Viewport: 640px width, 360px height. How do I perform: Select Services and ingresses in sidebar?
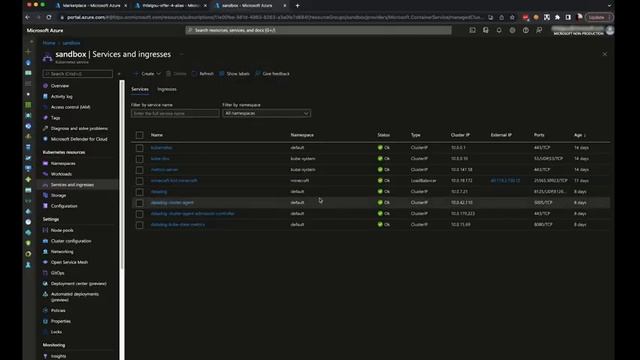coord(72,184)
